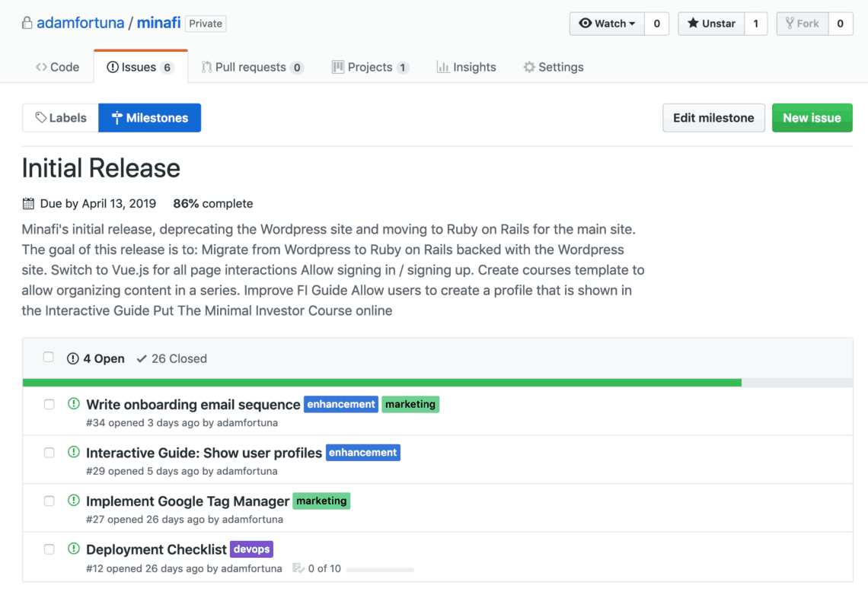Click the milestone green progress bar

tap(382, 383)
